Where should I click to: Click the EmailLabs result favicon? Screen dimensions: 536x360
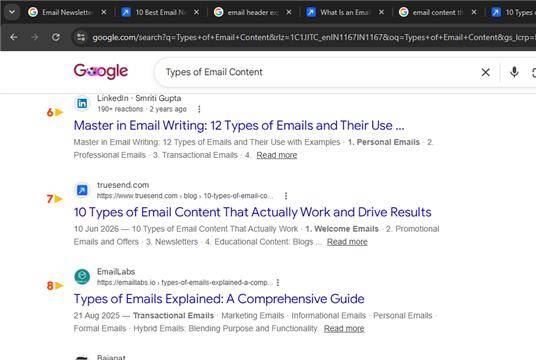coord(82,276)
